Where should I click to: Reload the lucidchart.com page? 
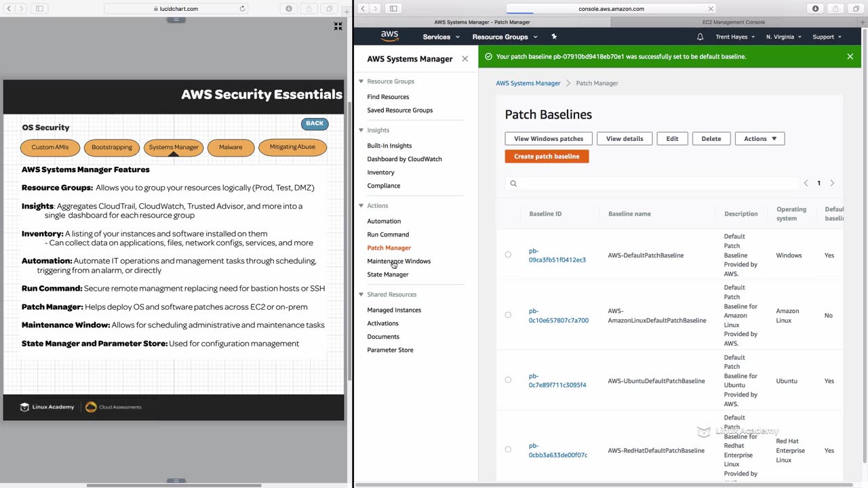tap(243, 9)
